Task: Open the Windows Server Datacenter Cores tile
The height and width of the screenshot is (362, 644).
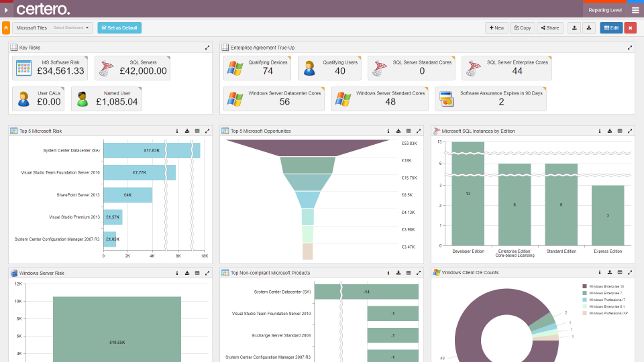Action: pyautogui.click(x=274, y=99)
